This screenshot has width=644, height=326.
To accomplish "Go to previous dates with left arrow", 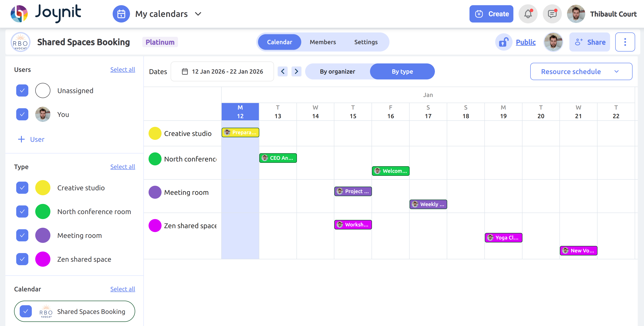I will point(282,71).
